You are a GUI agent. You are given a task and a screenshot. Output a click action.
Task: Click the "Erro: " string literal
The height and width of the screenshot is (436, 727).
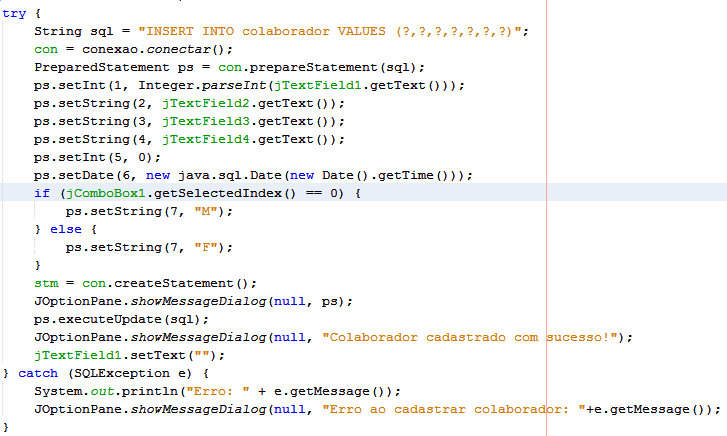tap(218, 391)
